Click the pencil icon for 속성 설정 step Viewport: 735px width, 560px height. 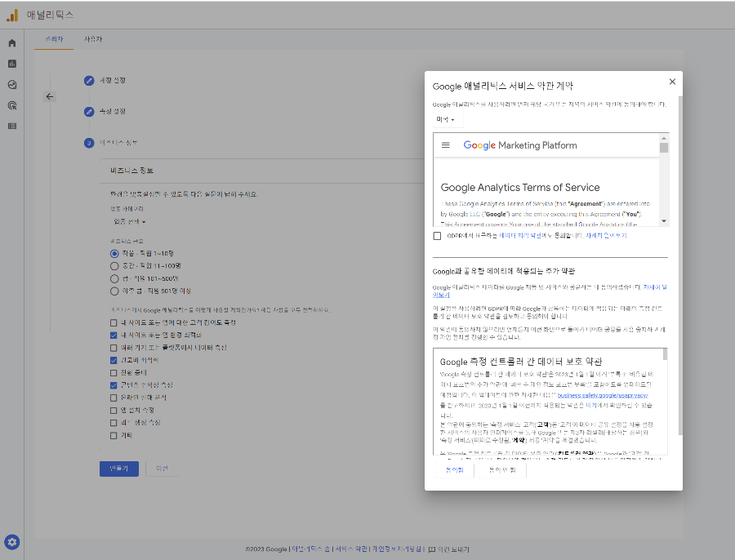[x=89, y=112]
